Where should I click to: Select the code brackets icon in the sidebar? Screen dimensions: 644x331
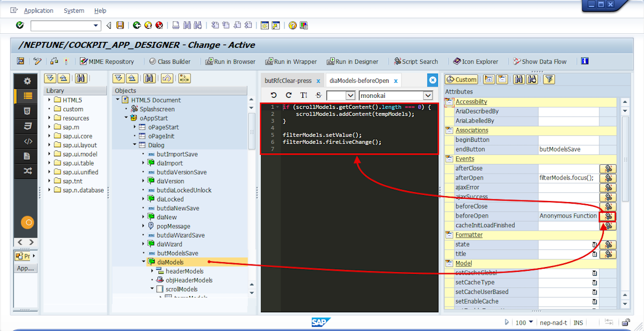pos(27,141)
